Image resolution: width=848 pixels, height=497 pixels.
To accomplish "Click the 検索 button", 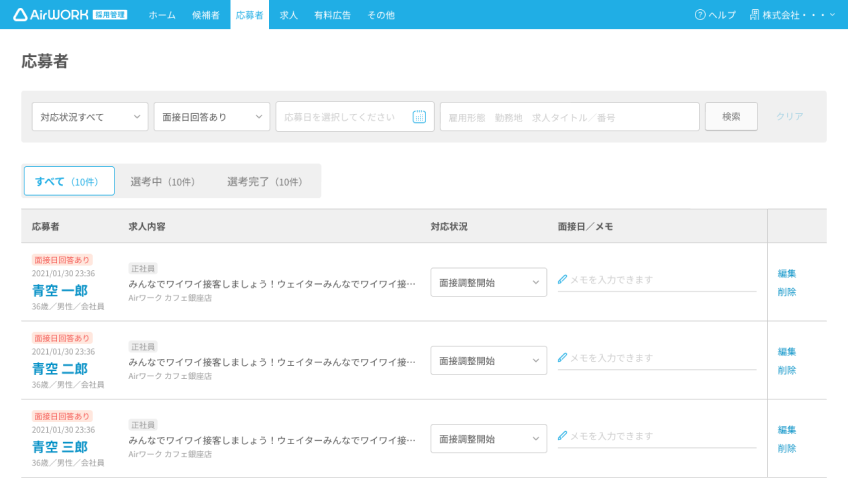I will coord(731,117).
